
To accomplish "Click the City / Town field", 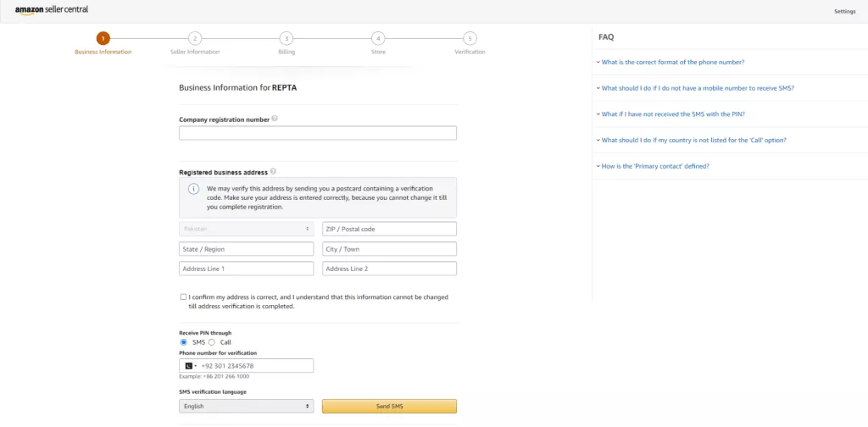I will [x=390, y=249].
